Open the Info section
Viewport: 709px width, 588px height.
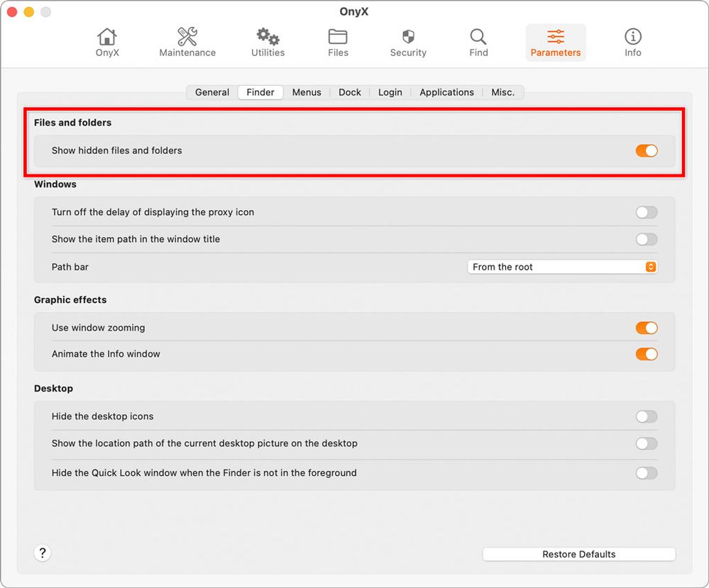point(632,43)
